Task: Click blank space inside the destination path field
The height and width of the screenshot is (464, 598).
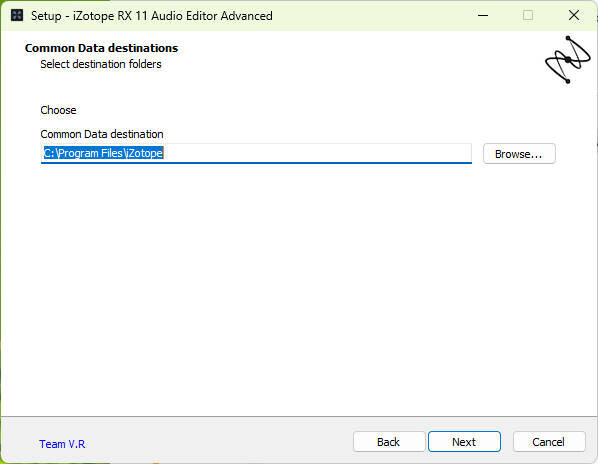Action: point(317,153)
